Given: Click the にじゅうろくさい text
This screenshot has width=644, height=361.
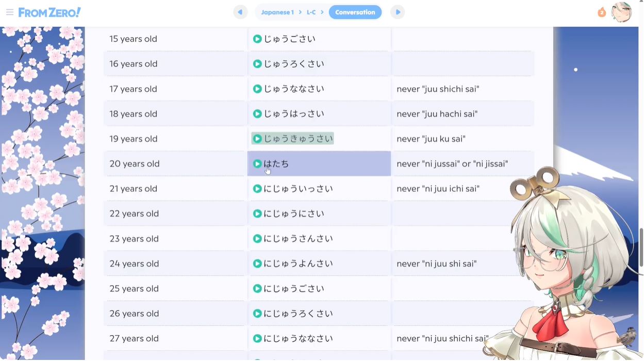Looking at the screenshot, I should coord(298,314).
